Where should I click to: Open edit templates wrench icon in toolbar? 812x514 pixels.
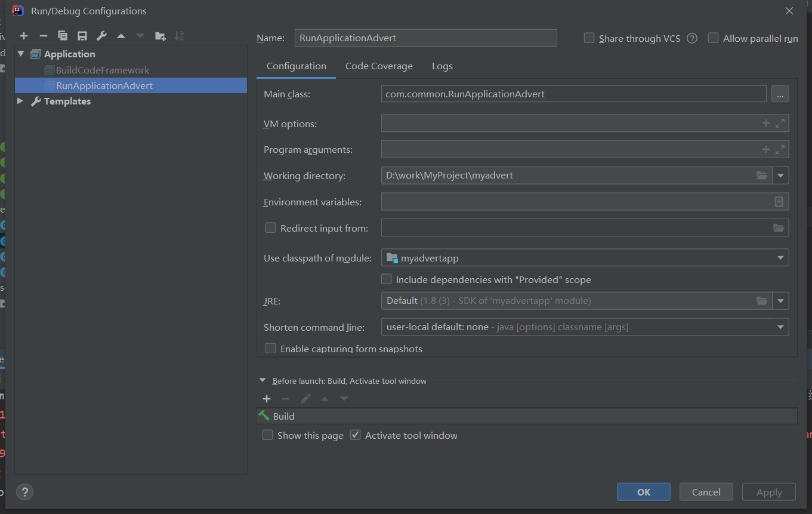click(x=101, y=36)
